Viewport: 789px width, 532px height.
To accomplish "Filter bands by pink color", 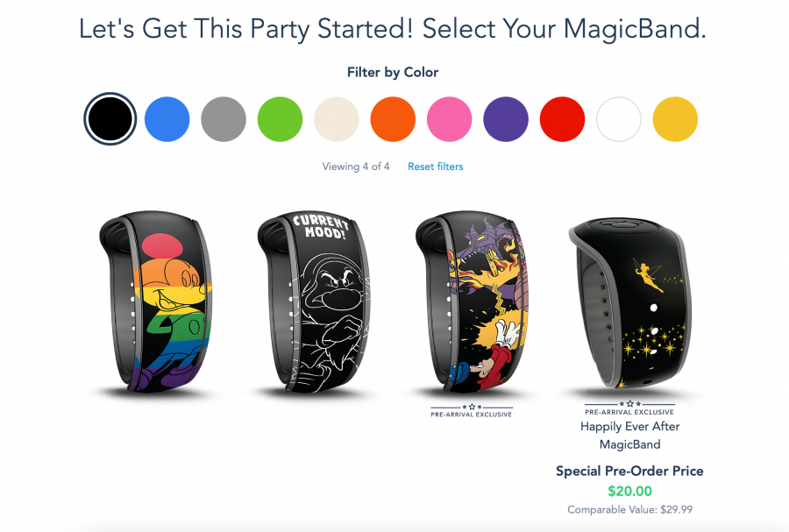I will click(x=450, y=119).
